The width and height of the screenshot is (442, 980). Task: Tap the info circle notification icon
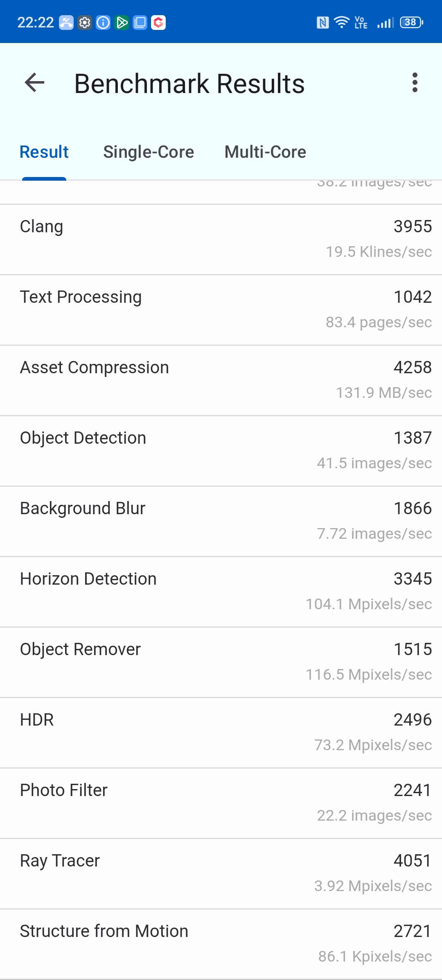click(x=103, y=23)
